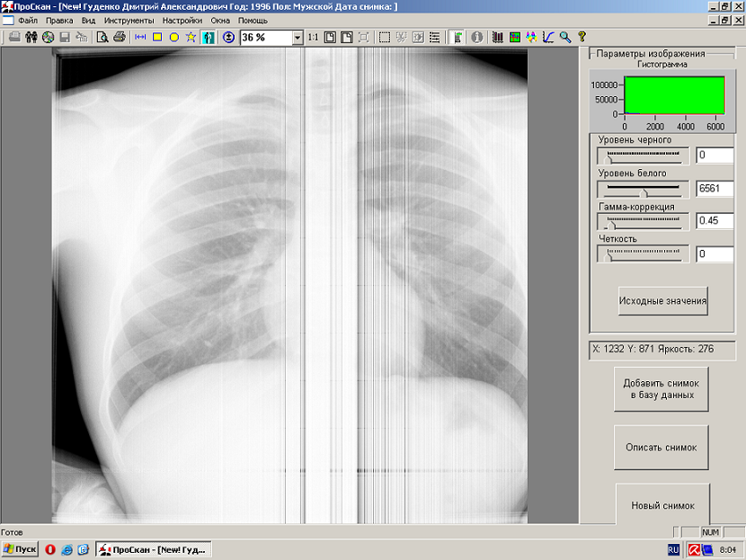
Task: Click the yellow question mark help icon
Action: [582, 38]
